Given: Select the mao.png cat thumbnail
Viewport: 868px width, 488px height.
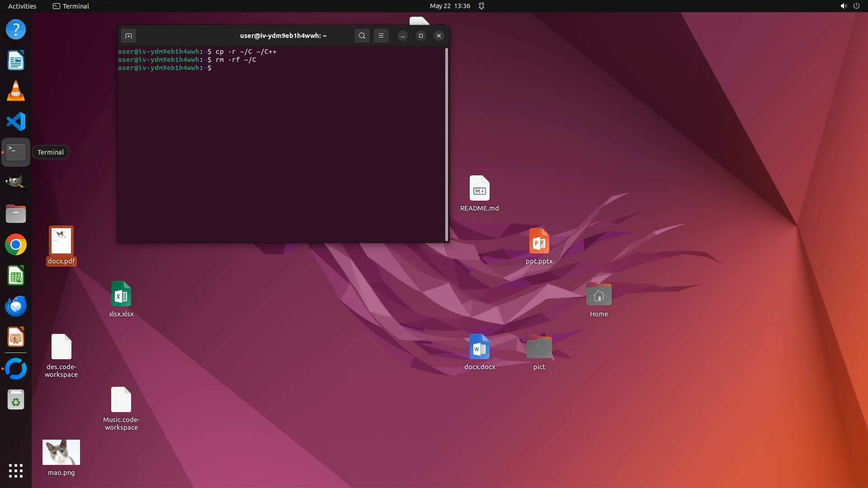Looking at the screenshot, I should [61, 452].
